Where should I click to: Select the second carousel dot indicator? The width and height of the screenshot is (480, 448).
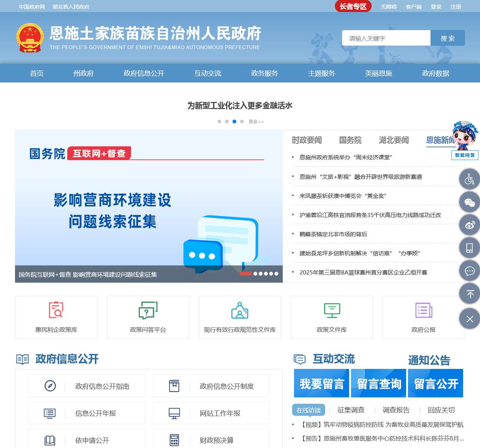click(x=226, y=121)
